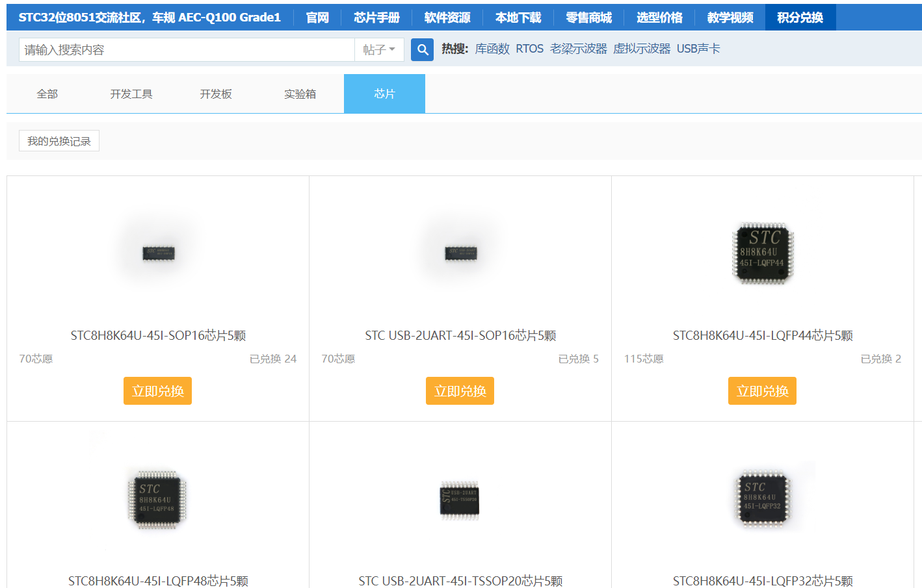Open 选型价格 in the nav bar
The height and width of the screenshot is (588, 922).
(659, 18)
